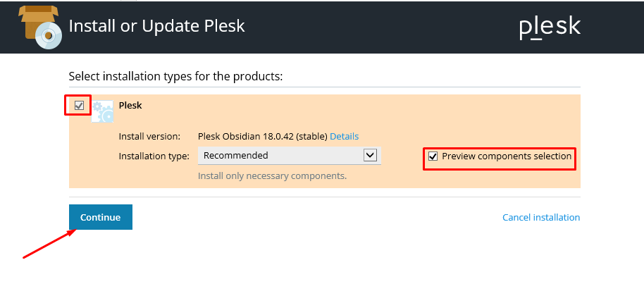Open the Details link for Plesk Obsidian
This screenshot has width=644, height=296.
pyautogui.click(x=344, y=136)
